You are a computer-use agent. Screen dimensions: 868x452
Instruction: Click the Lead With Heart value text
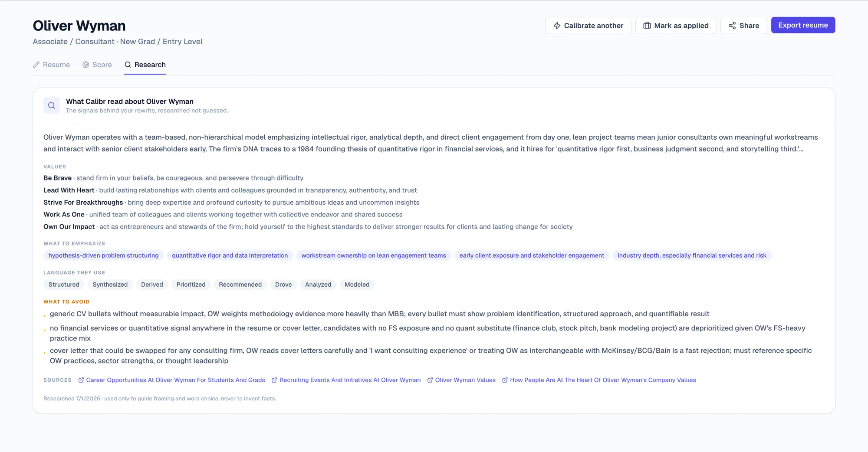[69, 190]
